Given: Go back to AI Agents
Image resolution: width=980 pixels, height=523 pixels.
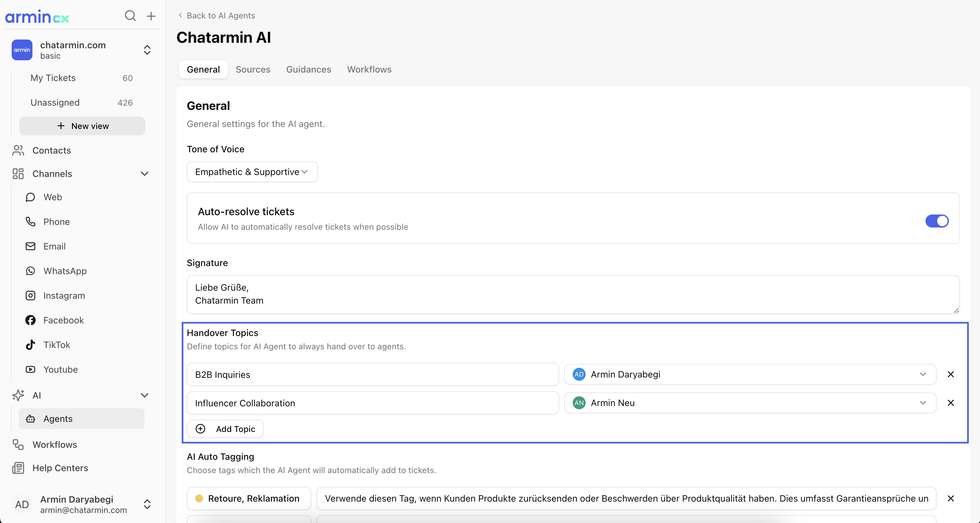Looking at the screenshot, I should pyautogui.click(x=217, y=16).
